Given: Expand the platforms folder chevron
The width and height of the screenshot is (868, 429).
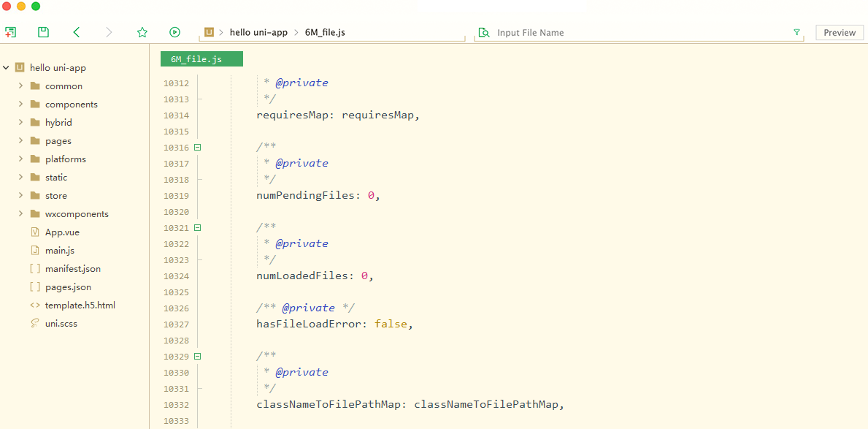Looking at the screenshot, I should tap(20, 159).
